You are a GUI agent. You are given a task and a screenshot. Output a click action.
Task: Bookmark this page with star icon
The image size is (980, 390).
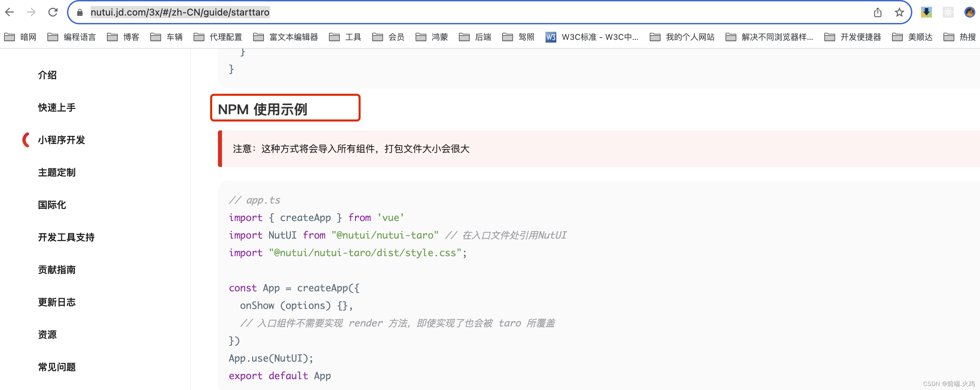(899, 12)
